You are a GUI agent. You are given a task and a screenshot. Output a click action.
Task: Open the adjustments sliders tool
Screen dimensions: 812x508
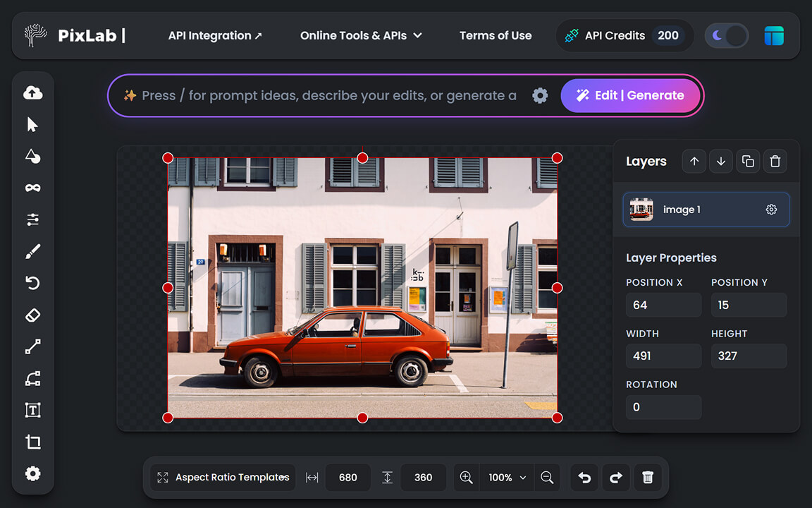click(x=32, y=219)
